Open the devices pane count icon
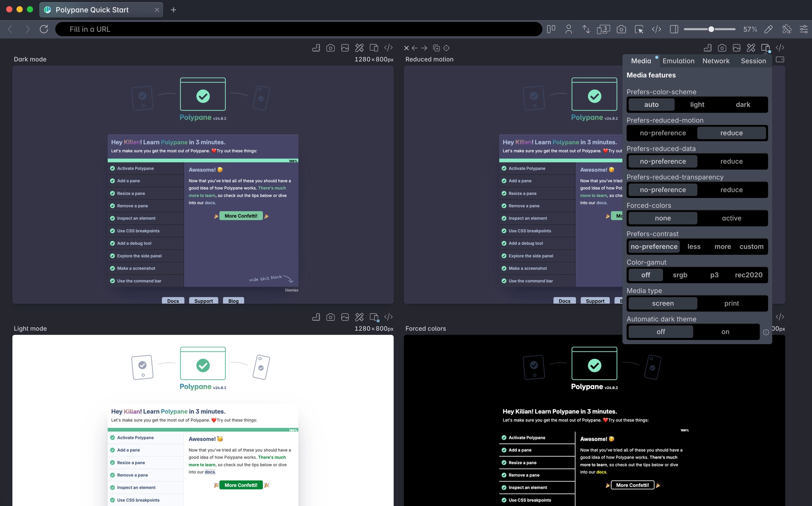This screenshot has height=506, width=812. pyautogui.click(x=603, y=29)
